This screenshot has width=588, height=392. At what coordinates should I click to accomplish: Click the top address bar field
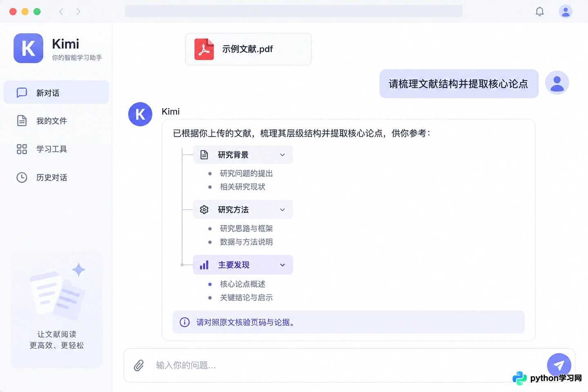(294, 11)
